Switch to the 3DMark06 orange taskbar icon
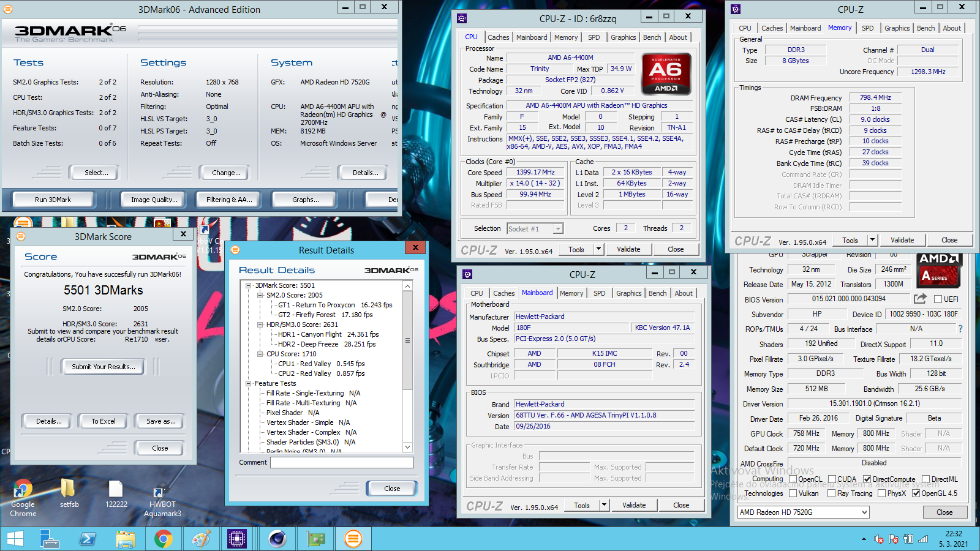Viewport: 980px width, 551px height. coord(353,539)
